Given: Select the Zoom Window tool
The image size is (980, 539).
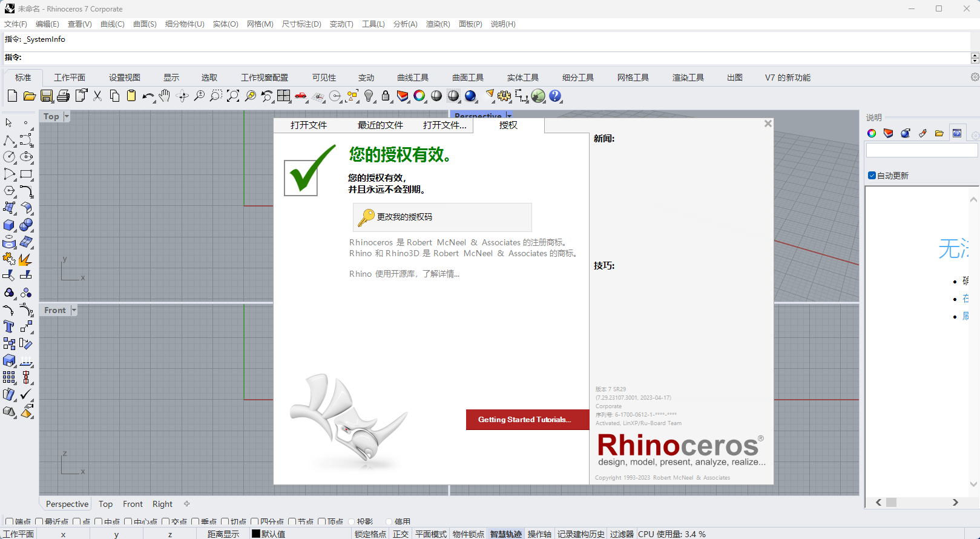Looking at the screenshot, I should pyautogui.click(x=216, y=96).
